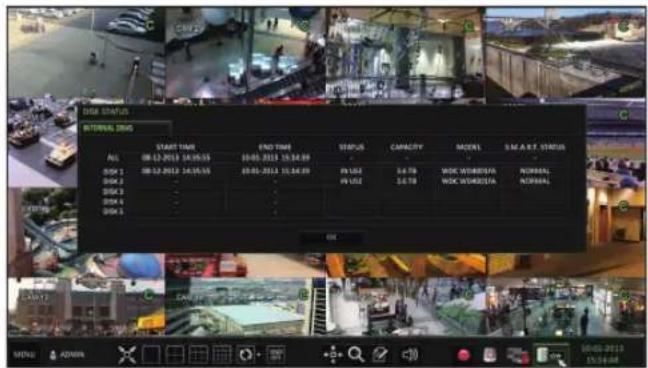Select the DISK 2 row label
Screen dimensions: 648x368
pyautogui.click(x=113, y=182)
